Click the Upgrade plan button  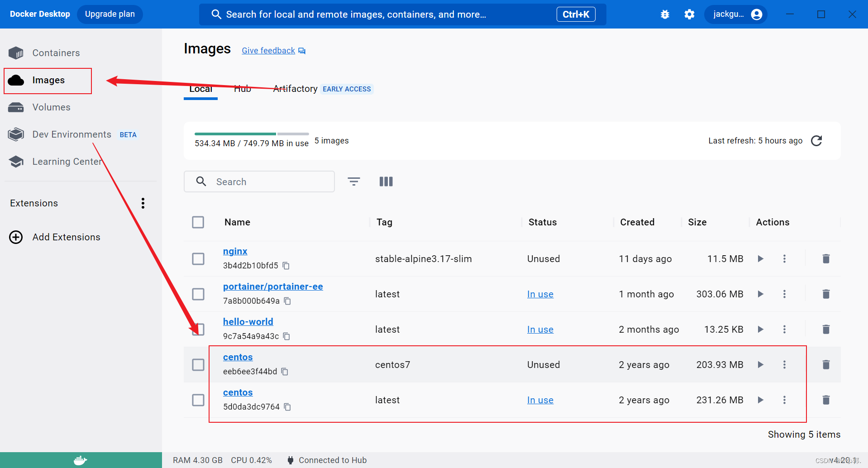pos(110,14)
